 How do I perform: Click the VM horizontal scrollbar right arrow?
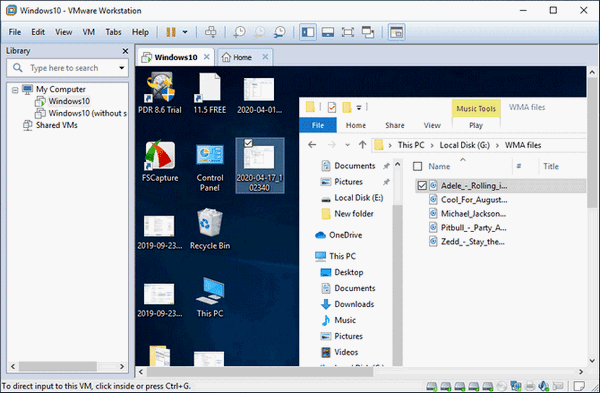(x=581, y=372)
